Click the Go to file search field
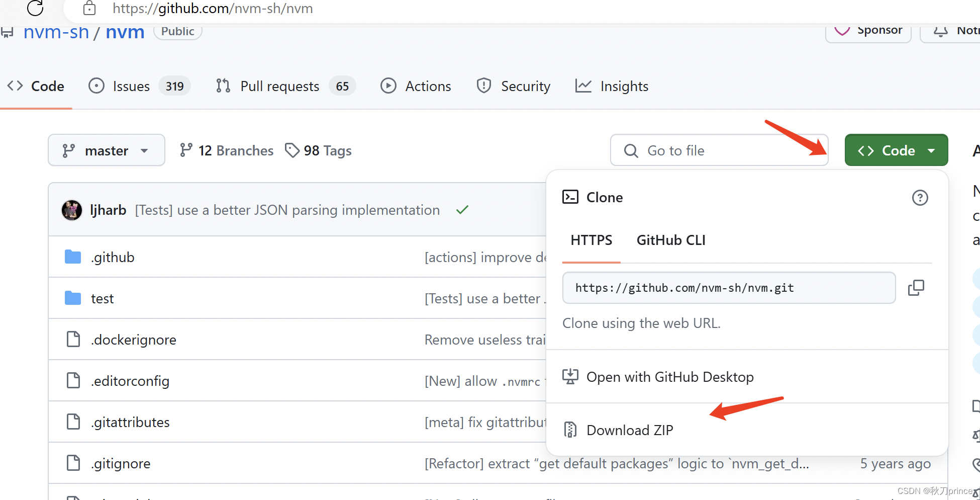The width and height of the screenshot is (980, 500). (719, 150)
